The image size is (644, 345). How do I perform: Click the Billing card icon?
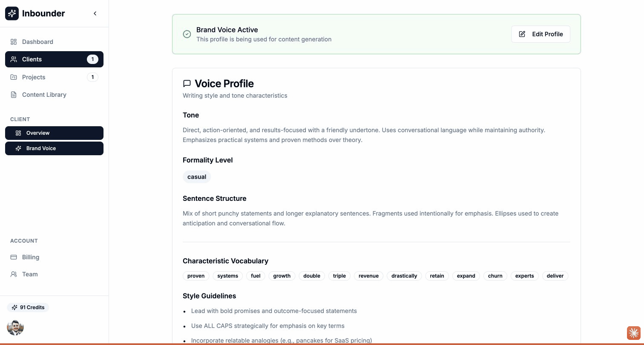click(13, 257)
